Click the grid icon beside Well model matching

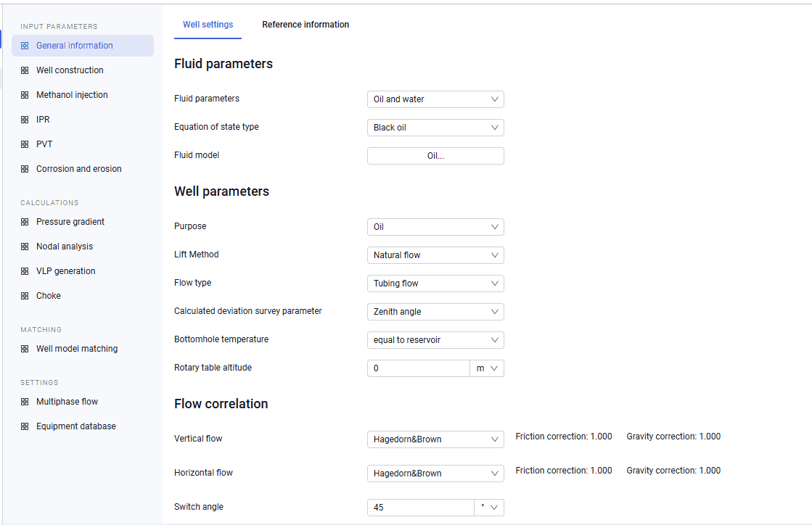pyautogui.click(x=25, y=349)
